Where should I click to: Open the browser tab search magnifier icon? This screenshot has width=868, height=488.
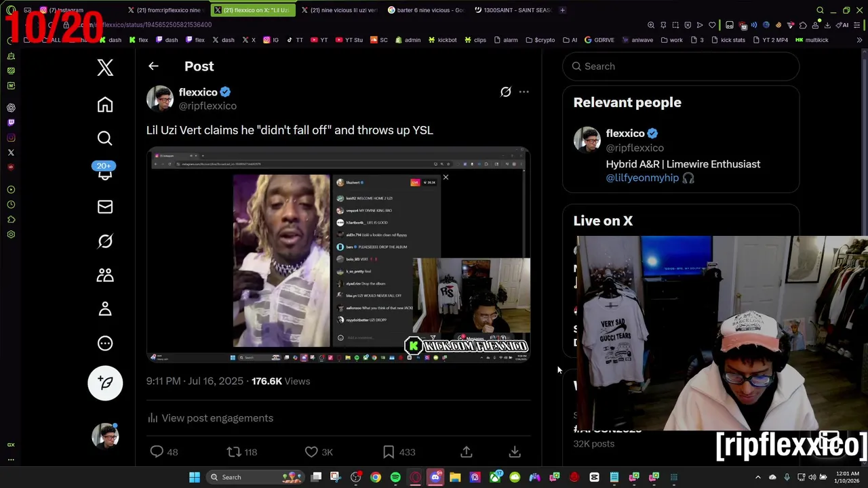pyautogui.click(x=820, y=10)
